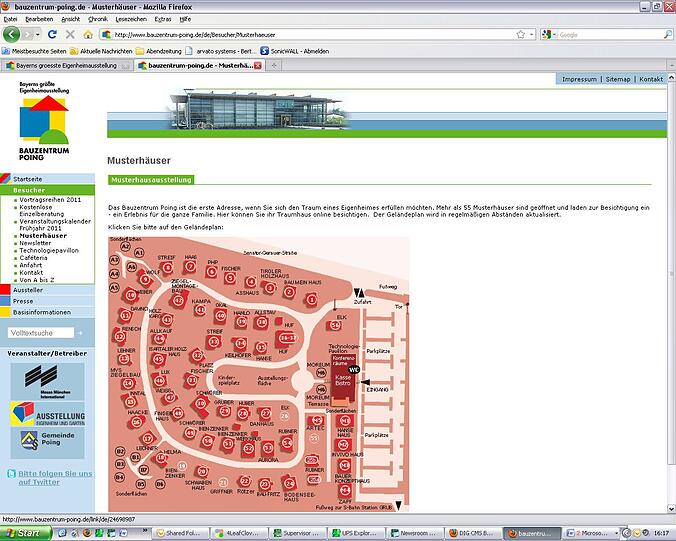Viewport: 676px width, 541px height.
Task: Open Meistbesuchte Seiten bookmark folder
Action: pos(34,51)
